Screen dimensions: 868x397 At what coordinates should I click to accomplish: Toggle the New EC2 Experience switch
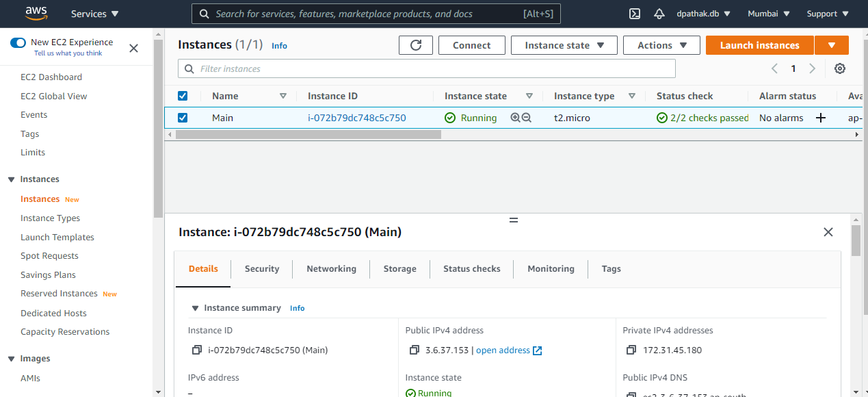[18, 42]
